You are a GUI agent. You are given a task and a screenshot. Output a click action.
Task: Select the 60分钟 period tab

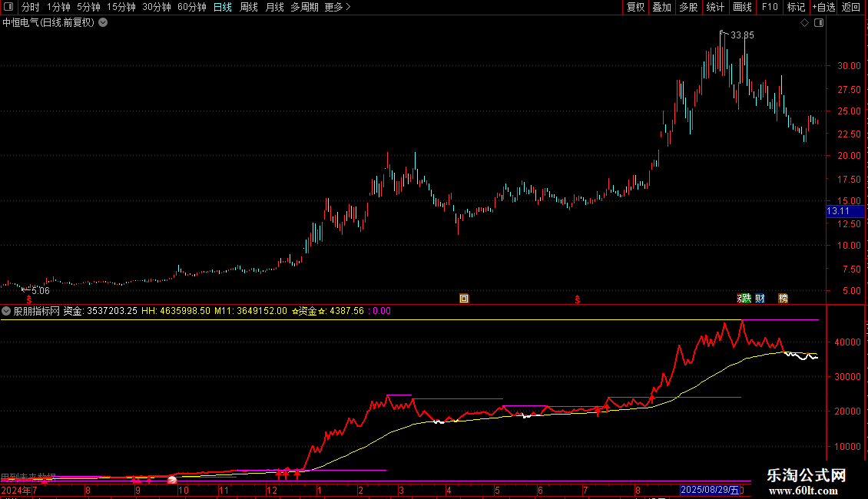coord(192,7)
